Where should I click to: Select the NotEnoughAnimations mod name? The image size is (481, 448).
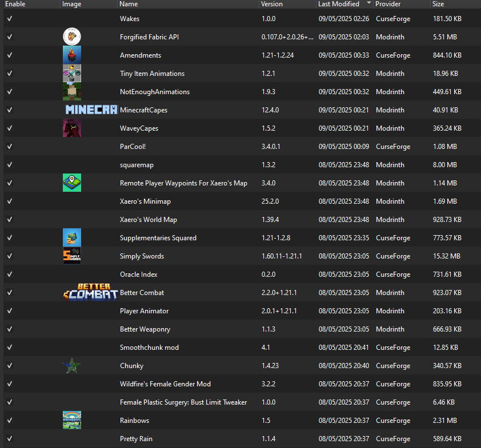click(155, 92)
